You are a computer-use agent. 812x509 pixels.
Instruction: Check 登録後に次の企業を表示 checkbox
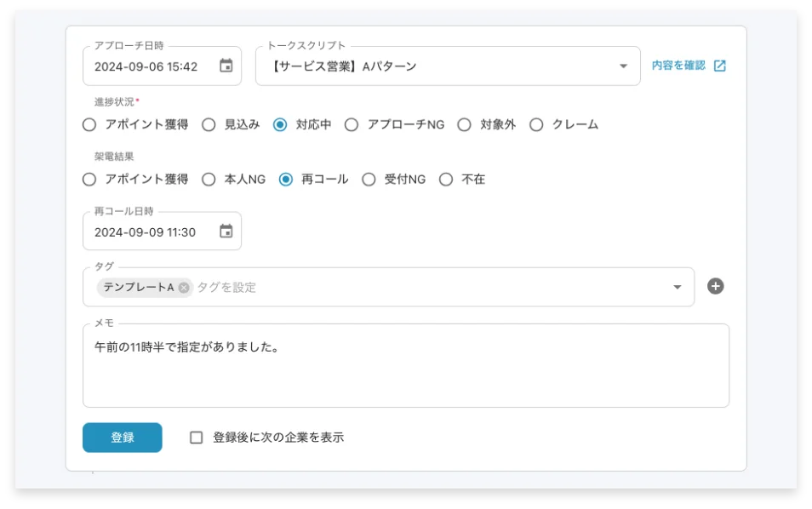coord(197,438)
